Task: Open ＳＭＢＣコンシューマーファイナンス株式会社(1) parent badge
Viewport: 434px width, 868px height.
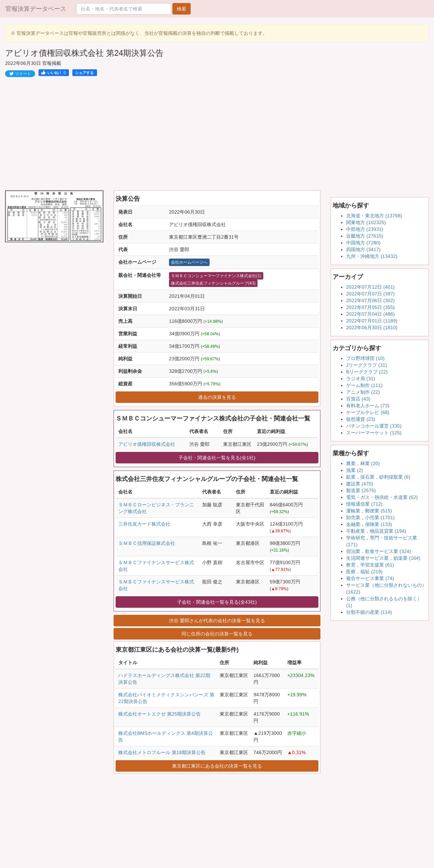Action: click(x=216, y=276)
